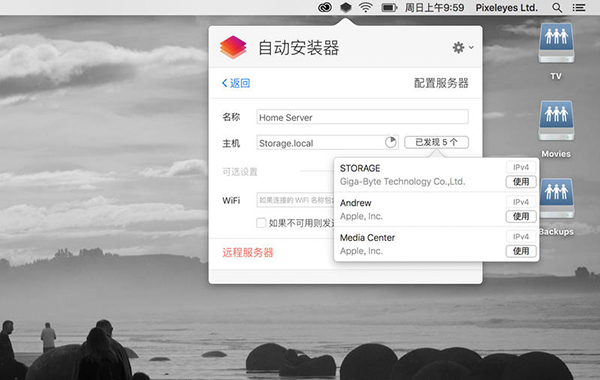The image size is (600, 380).
Task: Open the Creative Cloud menu bar icon
Action: 325,7
